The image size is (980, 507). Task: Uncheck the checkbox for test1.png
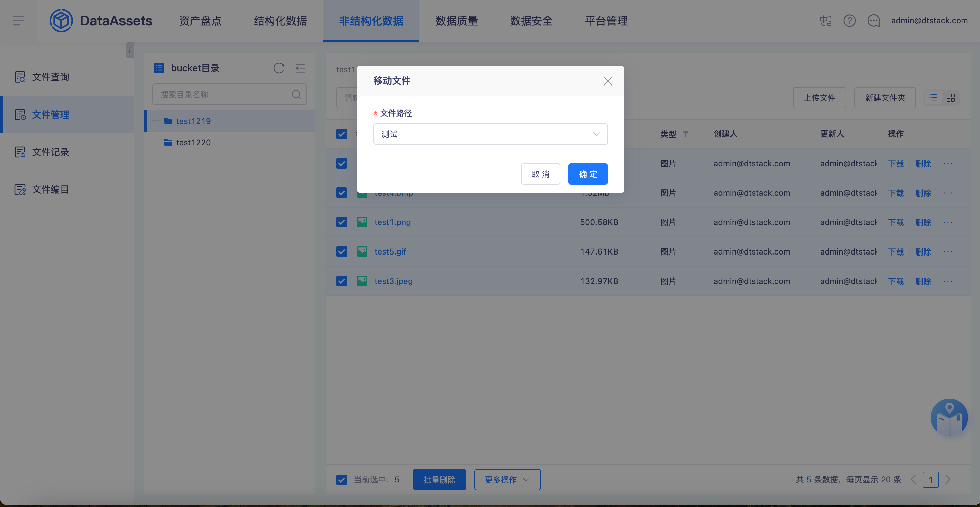341,222
